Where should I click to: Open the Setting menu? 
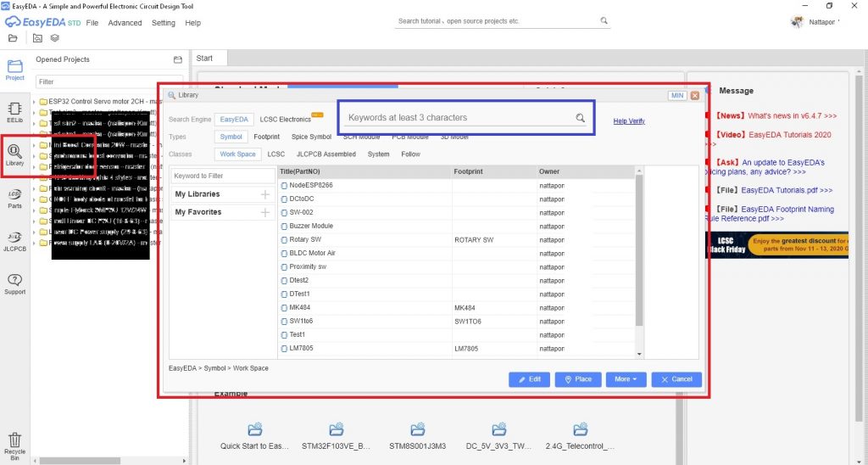click(164, 23)
